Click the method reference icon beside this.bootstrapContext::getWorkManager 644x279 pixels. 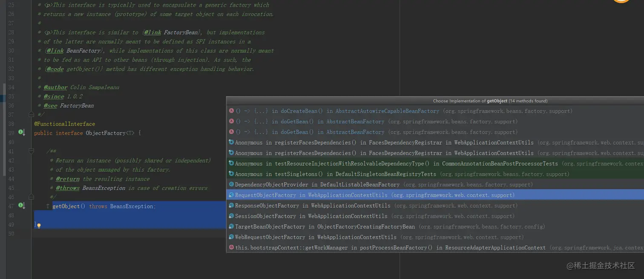[231, 247]
